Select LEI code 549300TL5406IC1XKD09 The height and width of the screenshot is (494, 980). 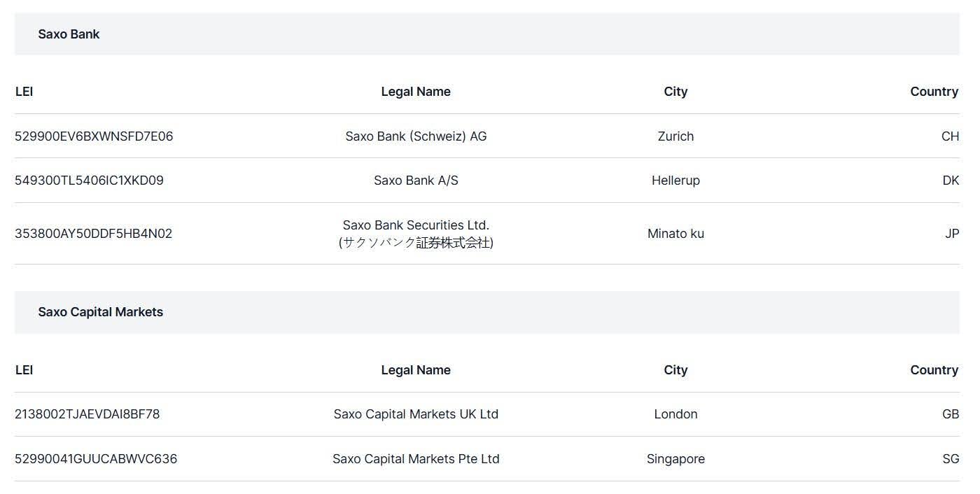(x=89, y=181)
